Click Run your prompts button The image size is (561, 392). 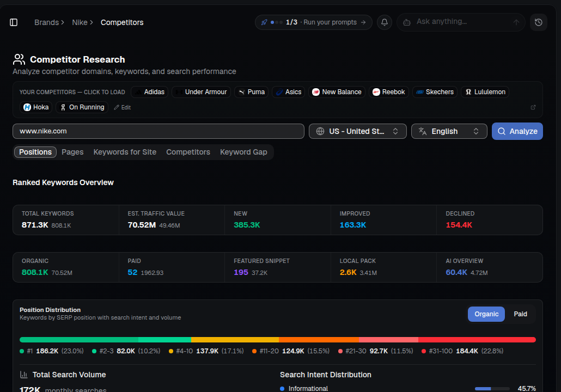(x=313, y=22)
